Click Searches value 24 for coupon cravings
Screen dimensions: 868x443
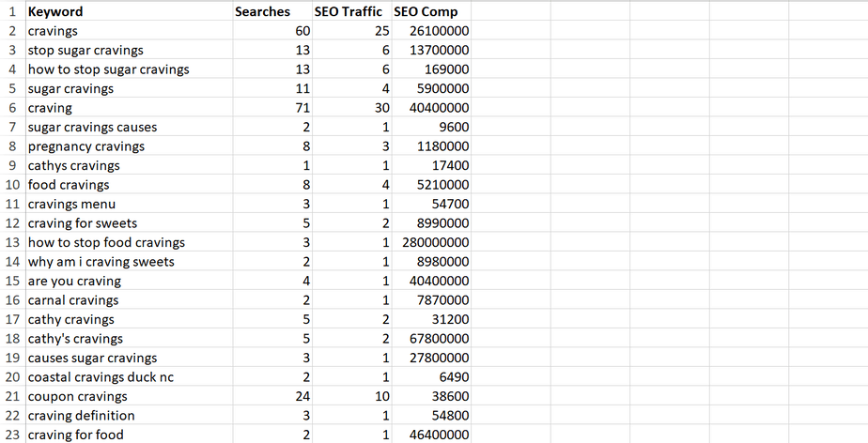pos(272,396)
